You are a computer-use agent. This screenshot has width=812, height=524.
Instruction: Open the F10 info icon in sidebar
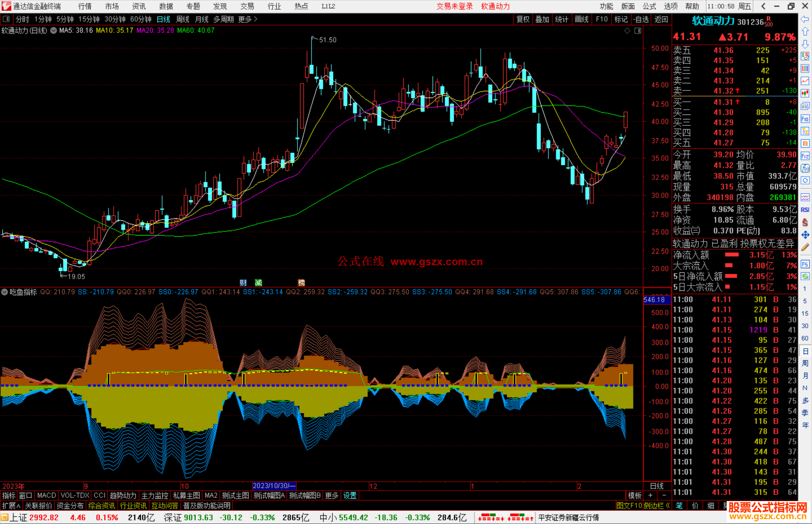pyautogui.click(x=805, y=119)
